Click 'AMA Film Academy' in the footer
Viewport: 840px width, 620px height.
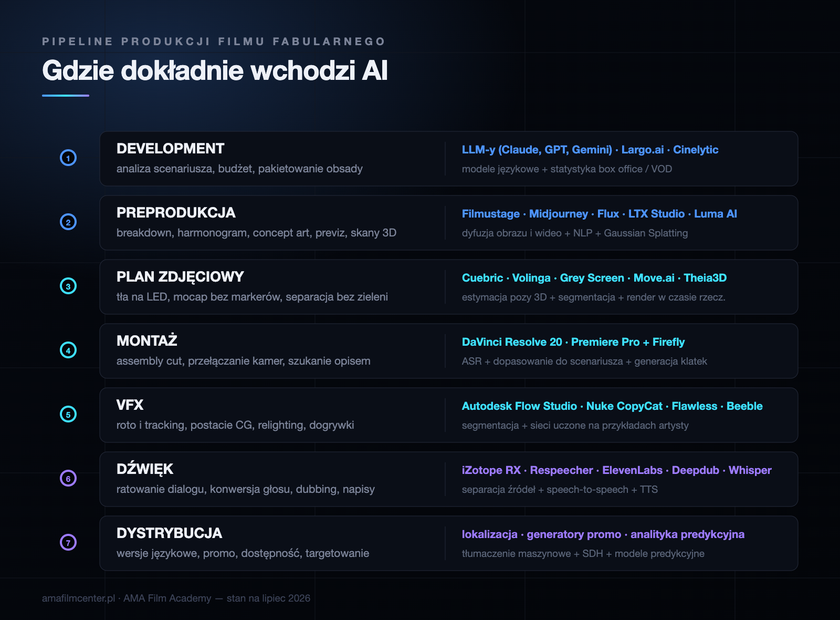click(x=167, y=598)
